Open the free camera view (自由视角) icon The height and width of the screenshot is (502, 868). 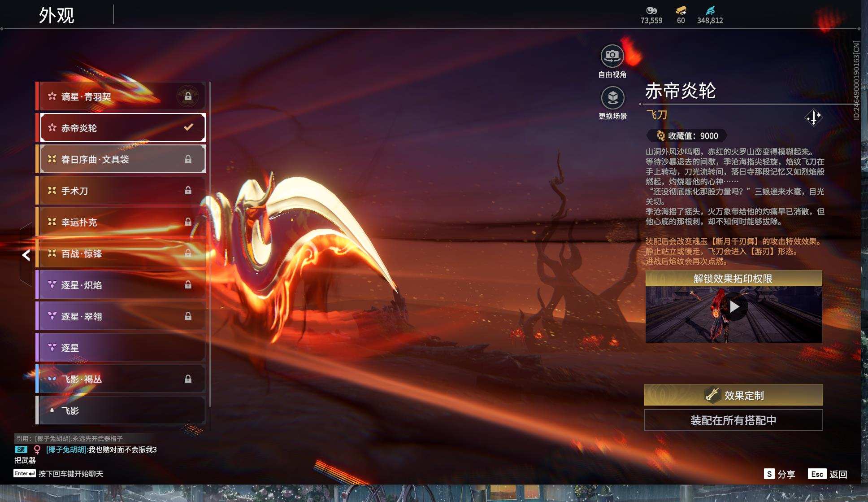(612, 56)
